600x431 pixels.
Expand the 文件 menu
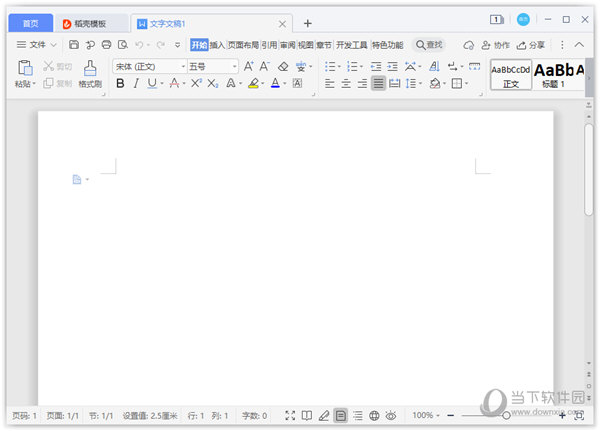pos(36,45)
